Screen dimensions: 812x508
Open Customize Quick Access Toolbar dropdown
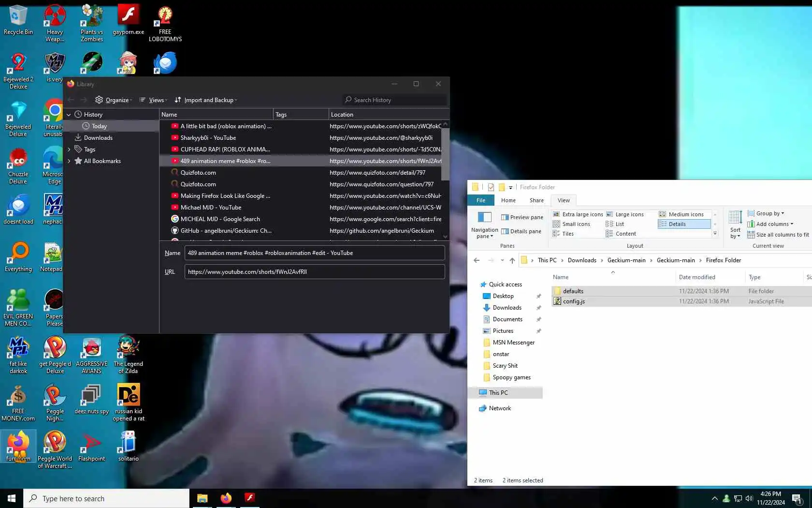(x=510, y=188)
